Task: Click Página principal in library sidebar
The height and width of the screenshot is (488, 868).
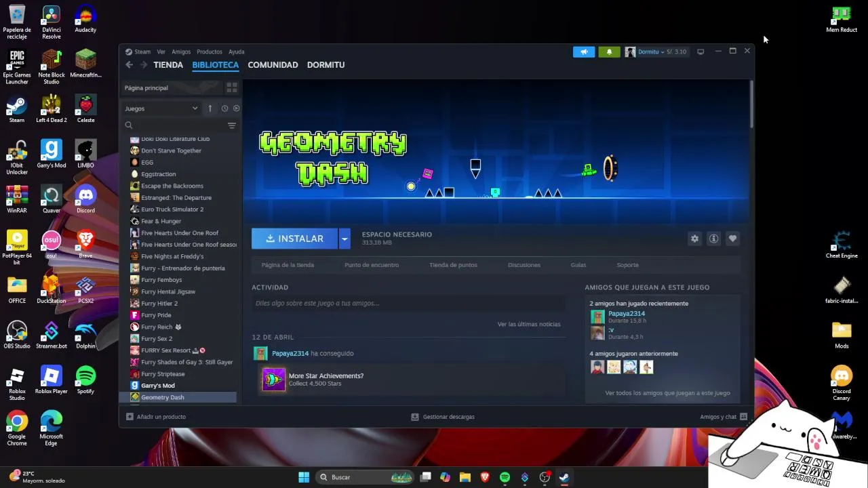Action: (x=171, y=88)
